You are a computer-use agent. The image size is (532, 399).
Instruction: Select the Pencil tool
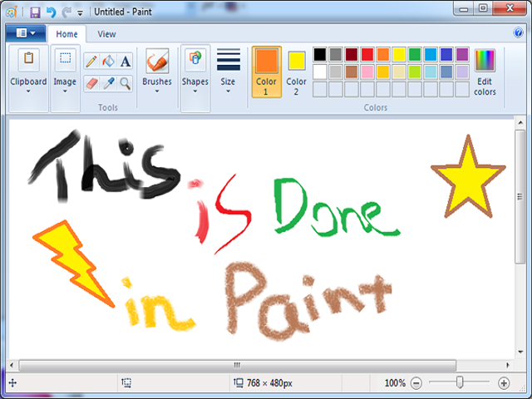click(x=91, y=62)
